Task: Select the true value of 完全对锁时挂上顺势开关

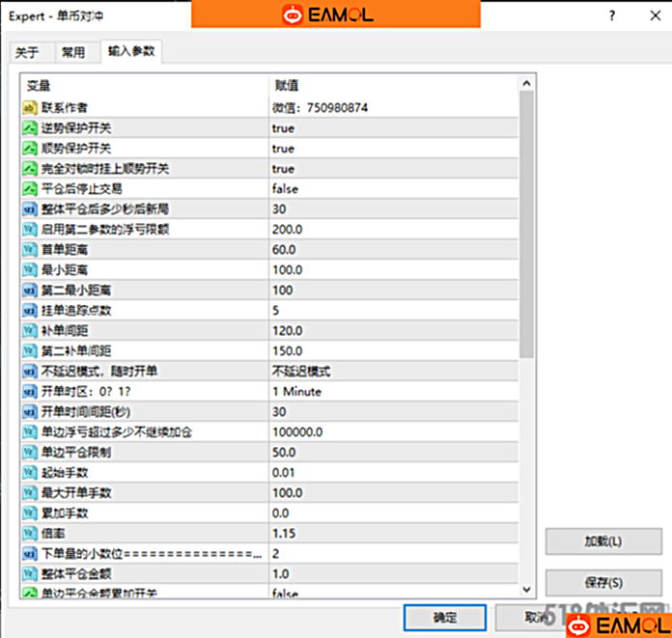Action: click(393, 168)
